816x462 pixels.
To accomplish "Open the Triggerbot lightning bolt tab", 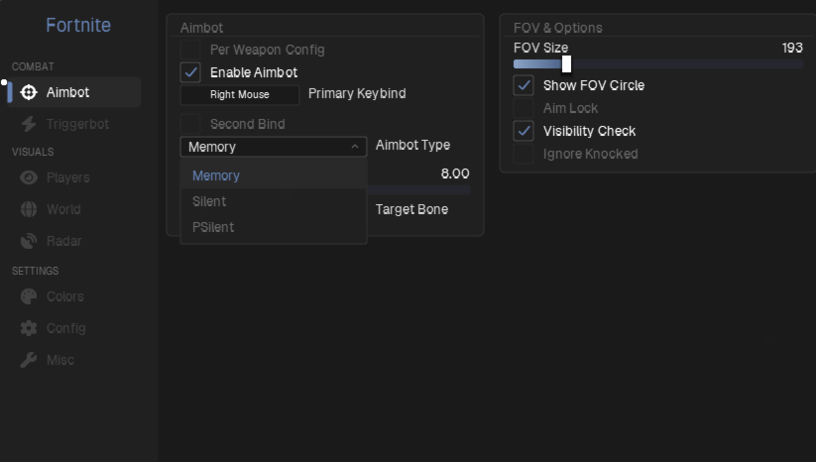I will click(74, 124).
